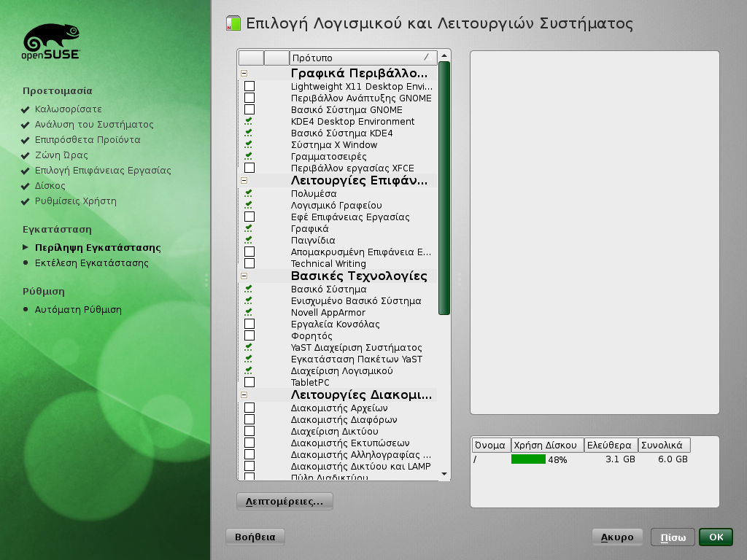
Task: Click the Εκτέλεση Εγκατάστασης sidebar step
Action: [x=91, y=262]
